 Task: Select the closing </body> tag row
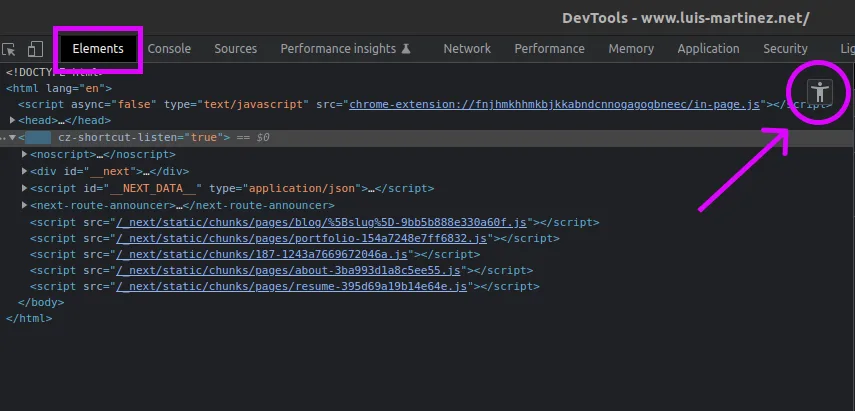41,302
